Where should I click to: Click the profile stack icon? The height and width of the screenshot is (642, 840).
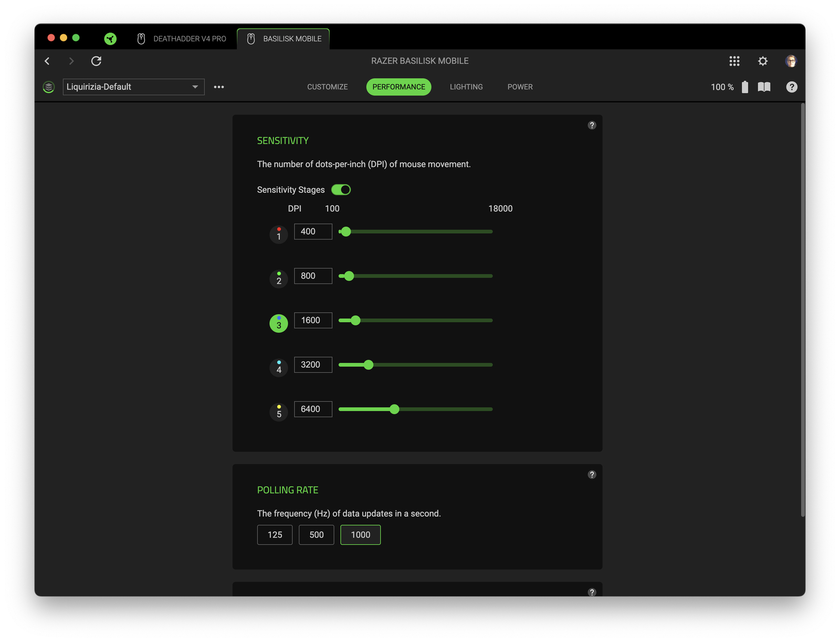(x=49, y=87)
